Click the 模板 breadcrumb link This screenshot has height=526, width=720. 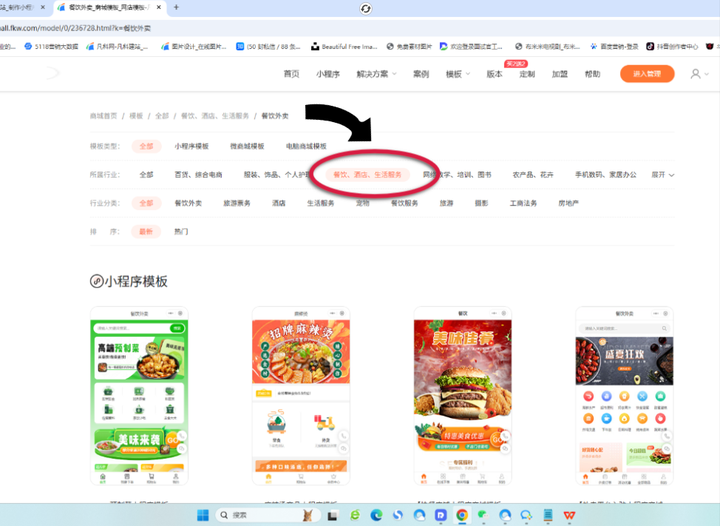[136, 116]
